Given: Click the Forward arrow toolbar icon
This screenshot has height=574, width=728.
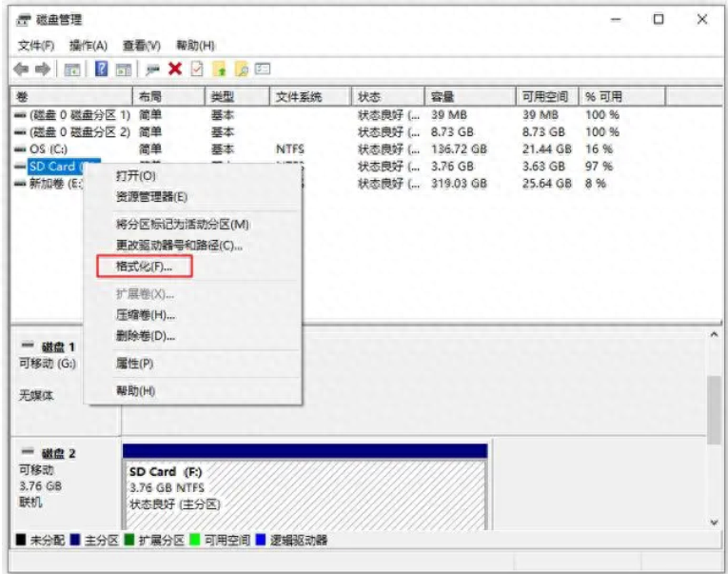Looking at the screenshot, I should (43, 69).
